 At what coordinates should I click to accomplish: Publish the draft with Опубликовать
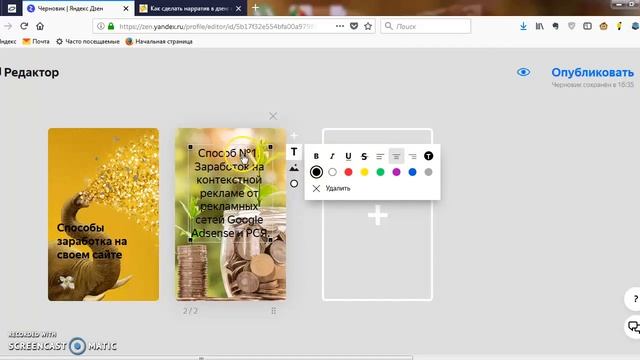[x=592, y=72]
